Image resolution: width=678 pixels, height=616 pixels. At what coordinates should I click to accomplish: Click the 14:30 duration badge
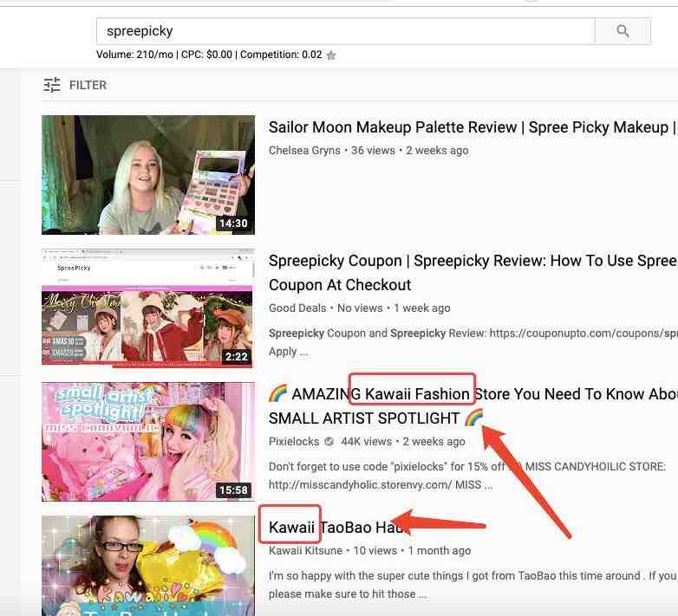[233, 224]
